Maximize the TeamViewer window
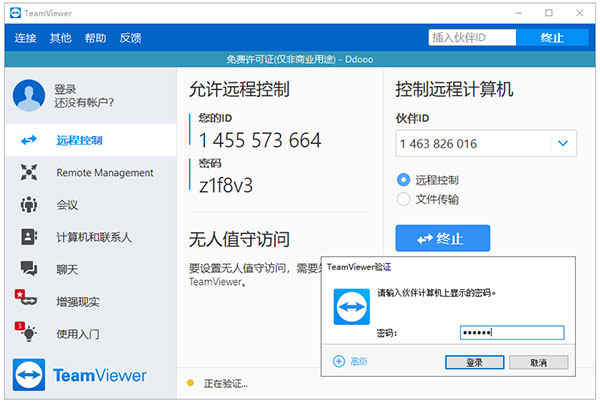Screen dimensions: 600x403 pos(549,13)
